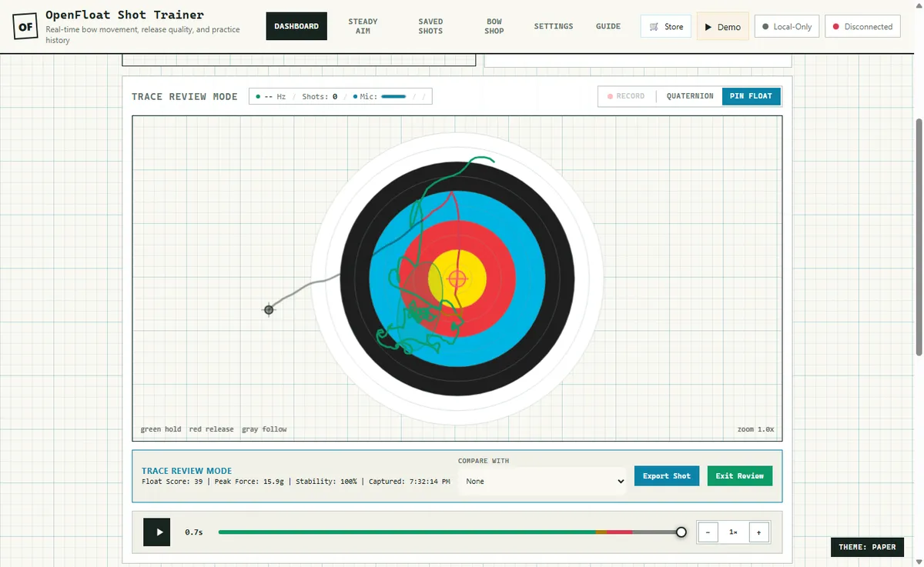
Task: Open the Store cart button
Action: pyautogui.click(x=666, y=26)
